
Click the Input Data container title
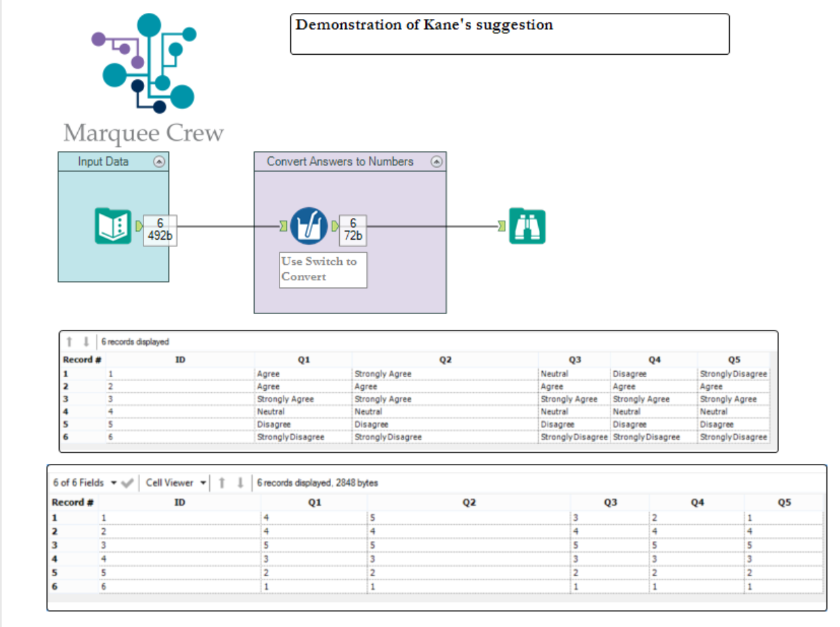coord(103,162)
